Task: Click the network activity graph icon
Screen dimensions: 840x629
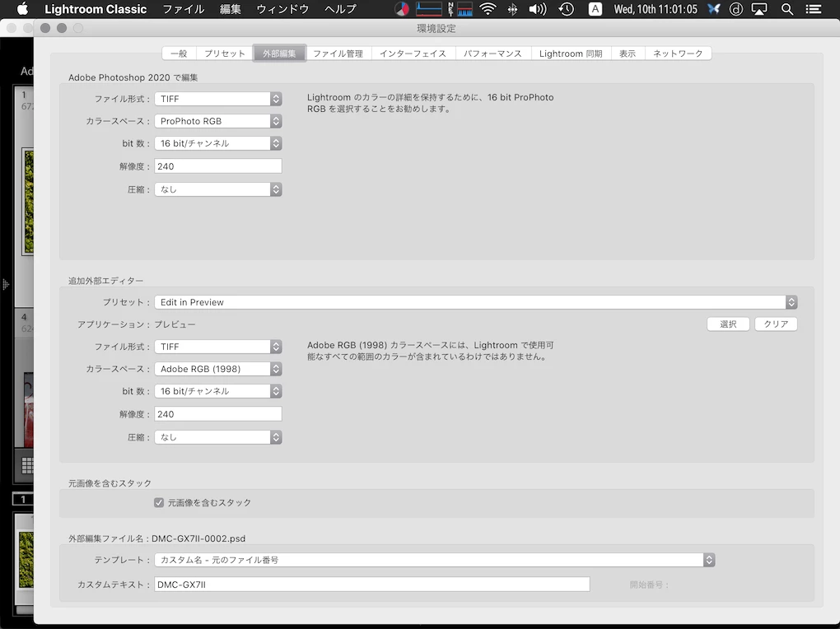Action: click(460, 9)
